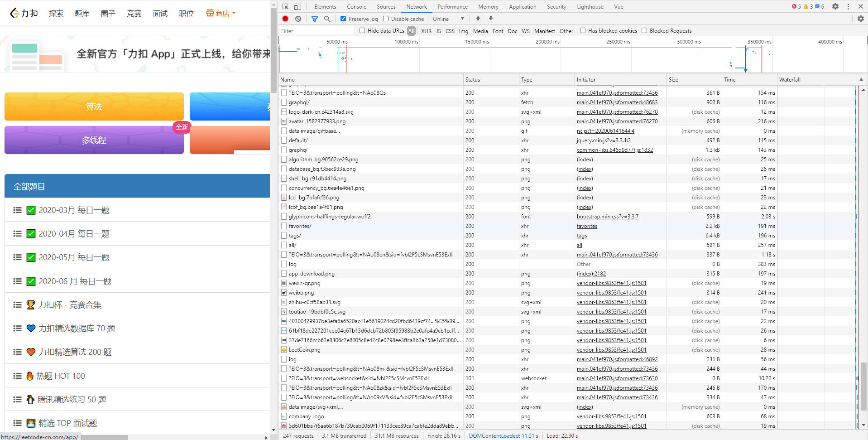Click the green check icon for 2020-04月
This screenshot has height=440, width=868.
point(31,234)
